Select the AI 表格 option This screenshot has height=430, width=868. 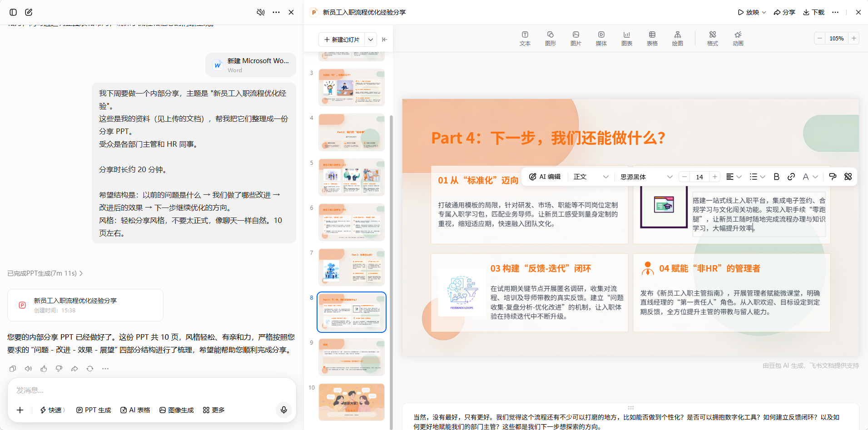[x=135, y=410]
